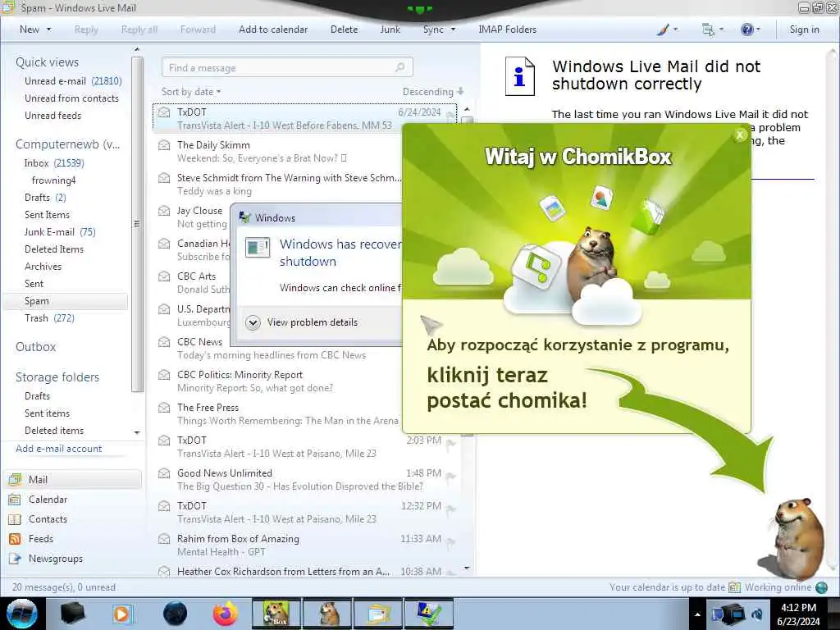Screen dimensions: 840x630
Task: Open Newsgroups from the navigation shortcuts
Action: tap(56, 559)
